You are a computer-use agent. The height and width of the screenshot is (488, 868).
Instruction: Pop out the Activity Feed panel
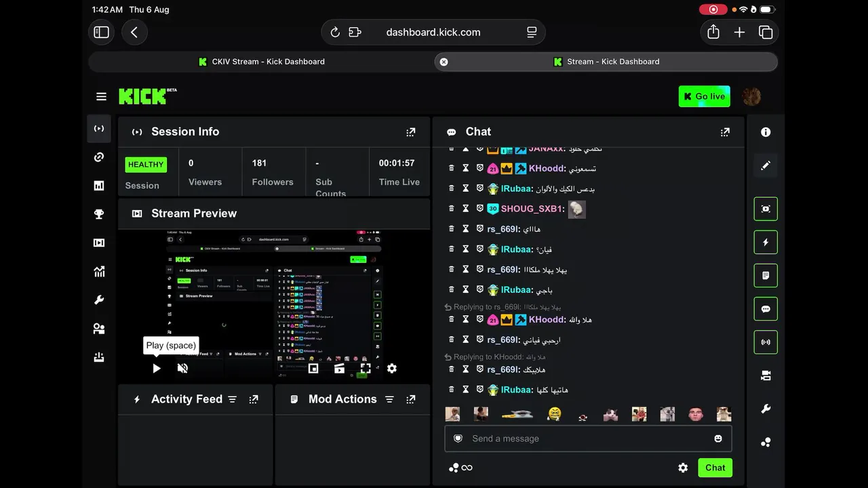pos(254,400)
